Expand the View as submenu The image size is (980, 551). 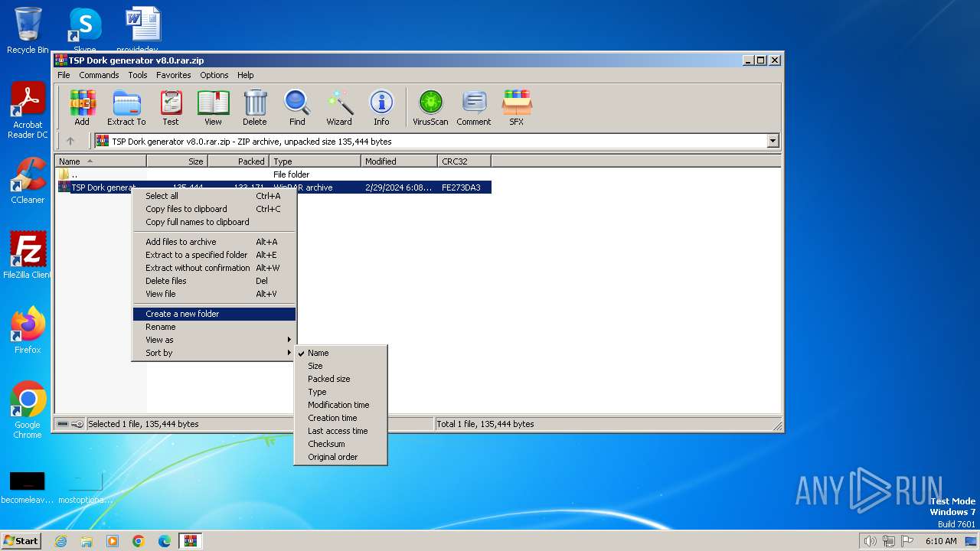214,340
